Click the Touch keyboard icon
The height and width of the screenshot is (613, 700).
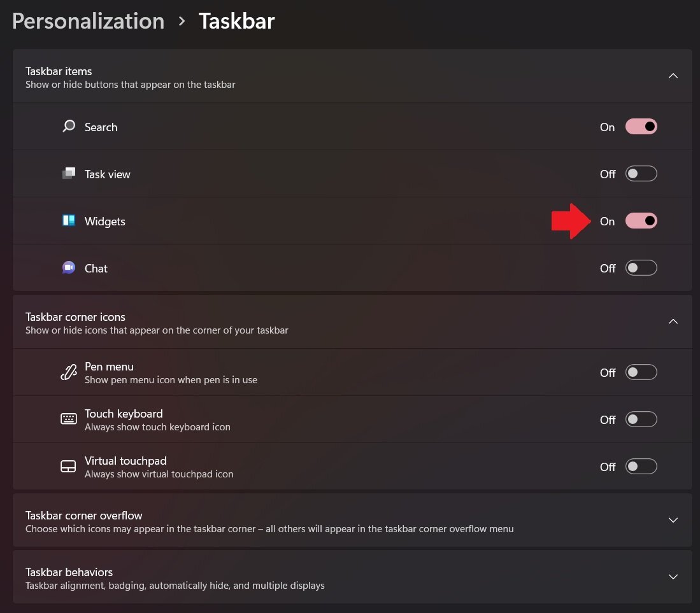[69, 419]
